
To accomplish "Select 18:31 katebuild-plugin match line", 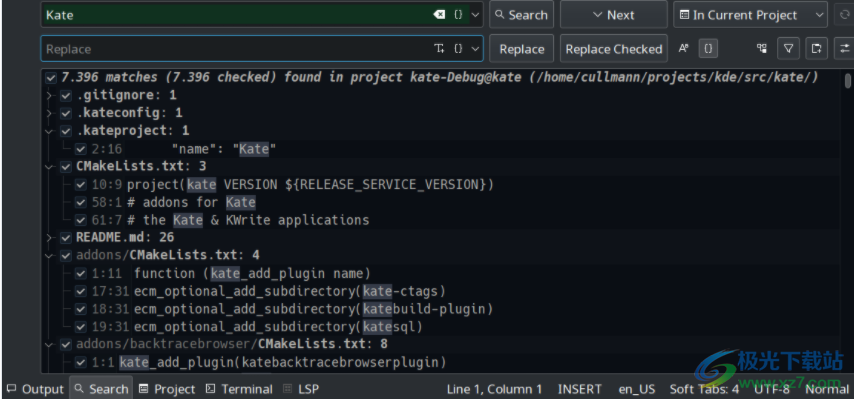I will coord(292,309).
